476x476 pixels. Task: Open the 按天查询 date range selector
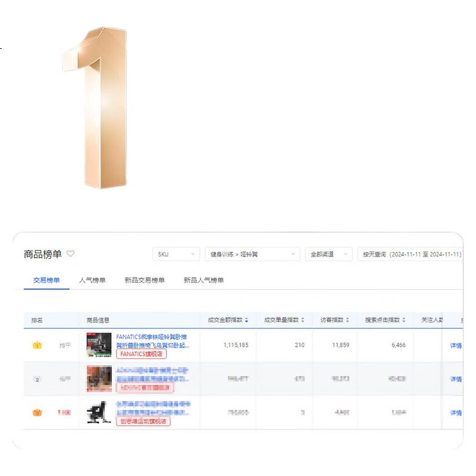point(411,254)
